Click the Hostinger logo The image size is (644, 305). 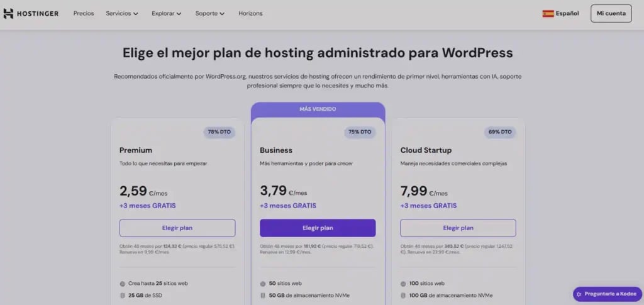[31, 14]
